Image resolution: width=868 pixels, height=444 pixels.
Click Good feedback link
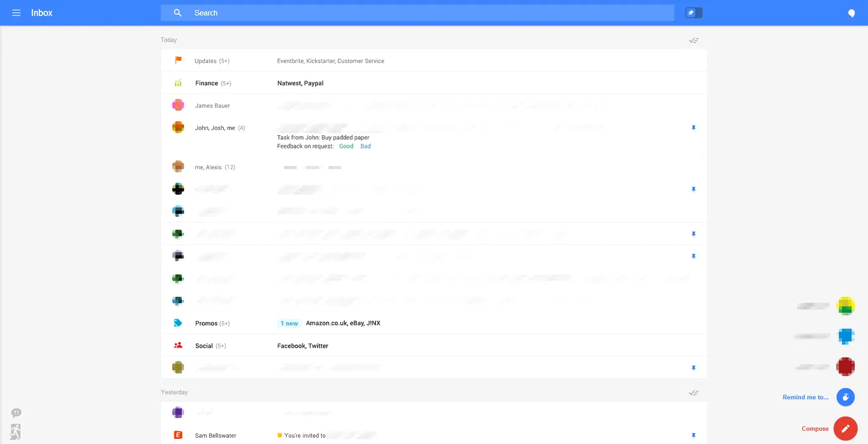click(346, 147)
